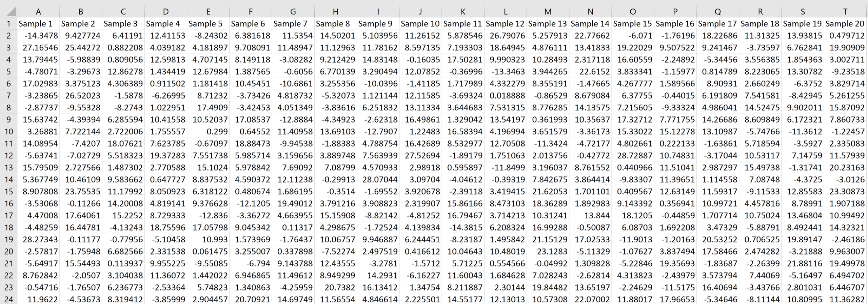Select cell containing 27.16546
Image resolution: width=868 pixels, height=304 pixels.
pyautogui.click(x=38, y=48)
